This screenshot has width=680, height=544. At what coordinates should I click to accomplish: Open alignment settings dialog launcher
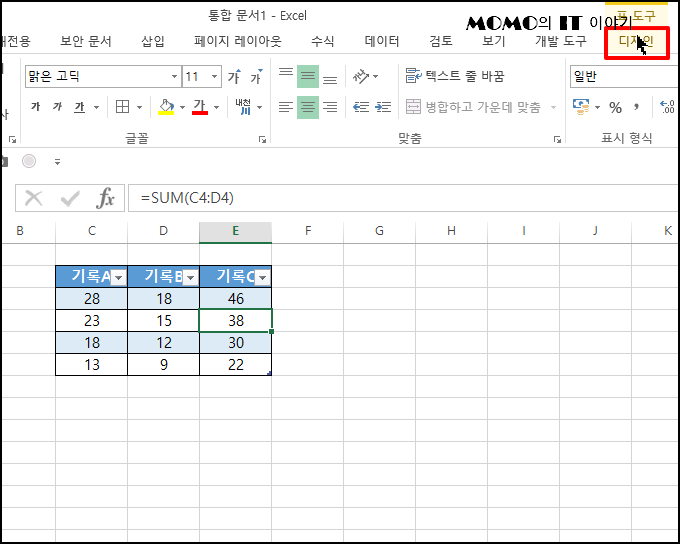tap(557, 139)
